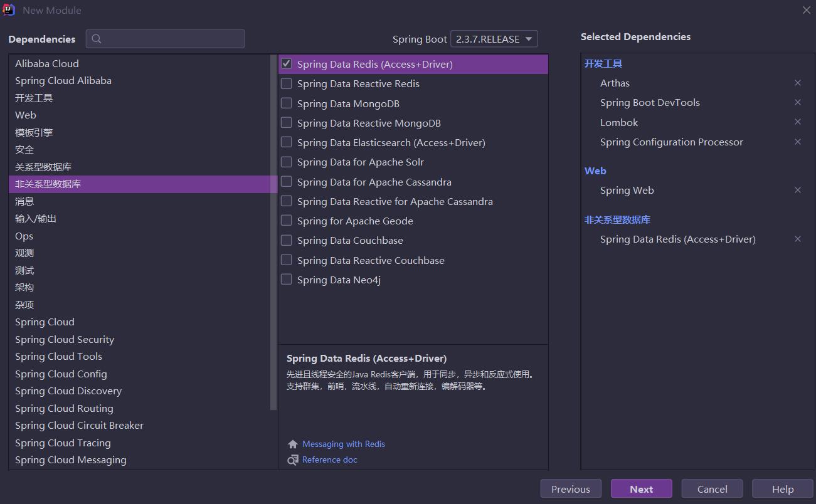The image size is (816, 504).
Task: Open the 消息 category
Action: pyautogui.click(x=139, y=201)
